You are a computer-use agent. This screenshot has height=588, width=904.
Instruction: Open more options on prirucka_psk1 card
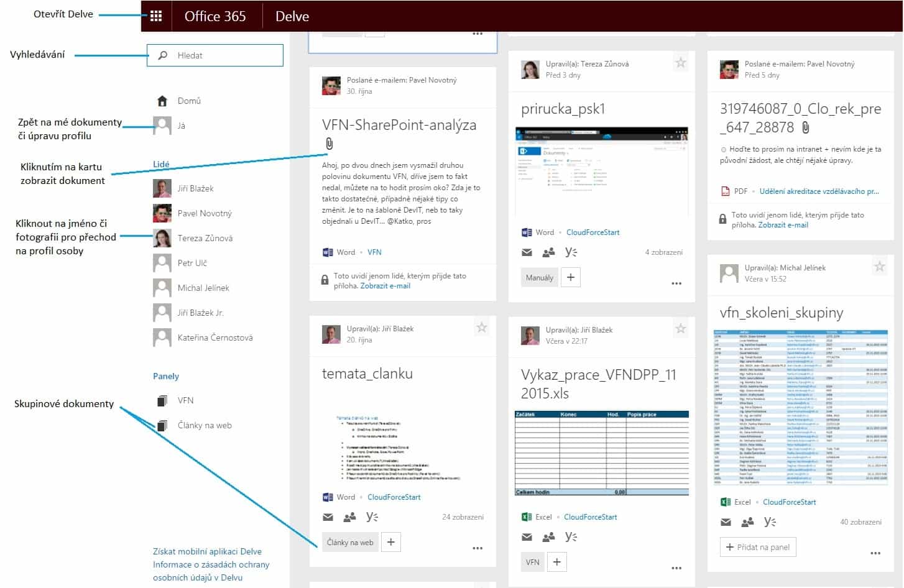pos(676,283)
